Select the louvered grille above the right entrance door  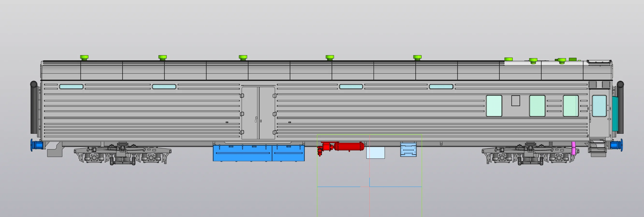tap(600, 85)
